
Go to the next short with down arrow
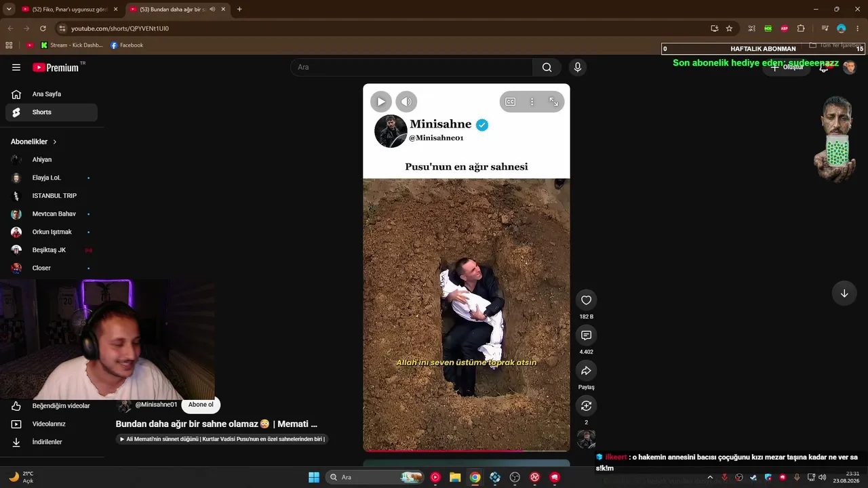[844, 293]
